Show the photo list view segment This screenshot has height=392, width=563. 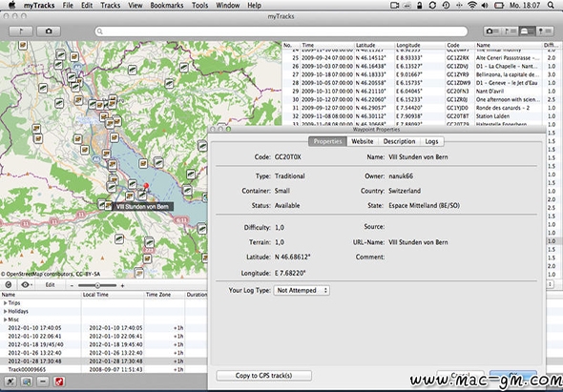[491, 31]
